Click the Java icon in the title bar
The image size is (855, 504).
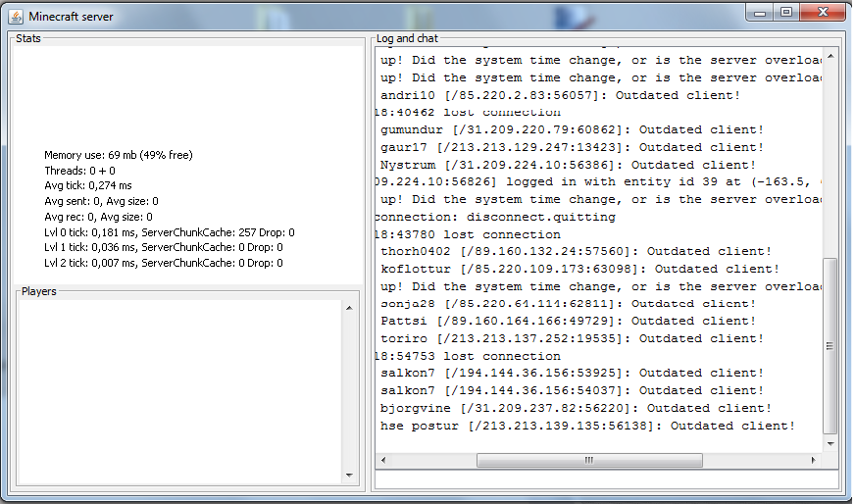[16, 17]
